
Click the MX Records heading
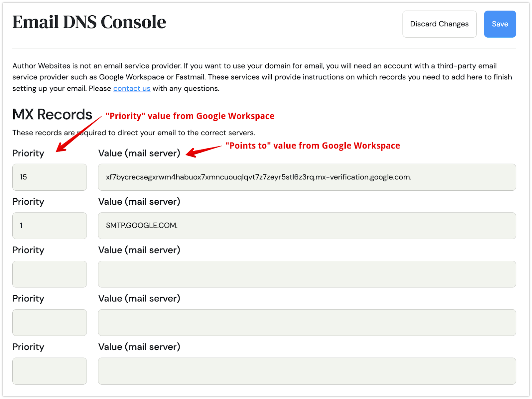click(x=52, y=114)
